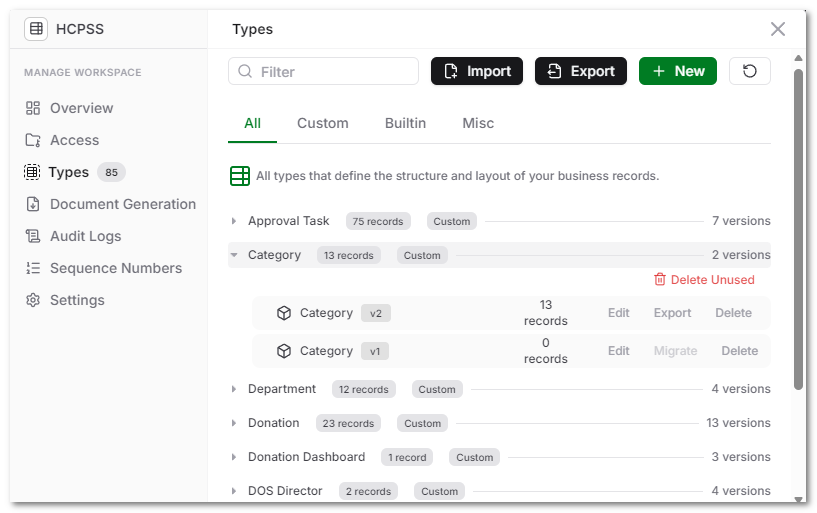Click '7 versions' on Approval Task row

pyautogui.click(x=741, y=221)
